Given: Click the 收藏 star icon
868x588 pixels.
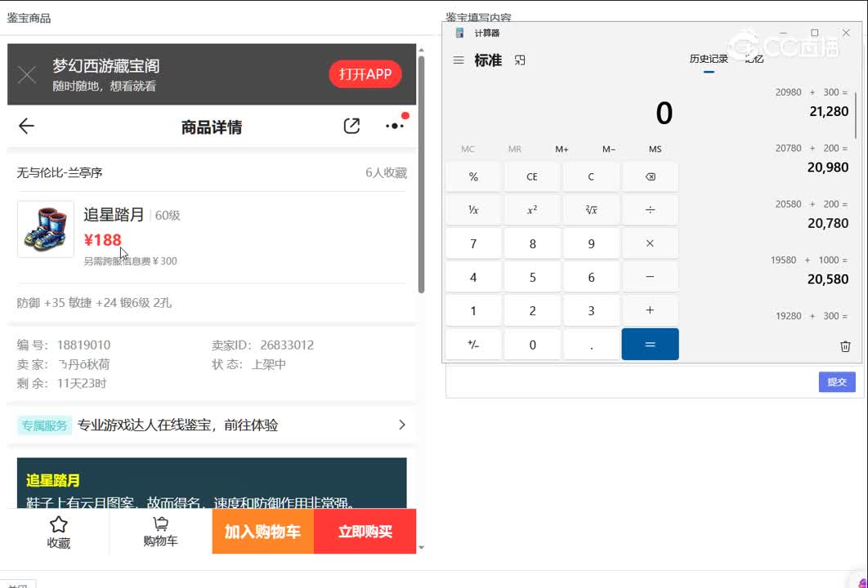Looking at the screenshot, I should [58, 524].
